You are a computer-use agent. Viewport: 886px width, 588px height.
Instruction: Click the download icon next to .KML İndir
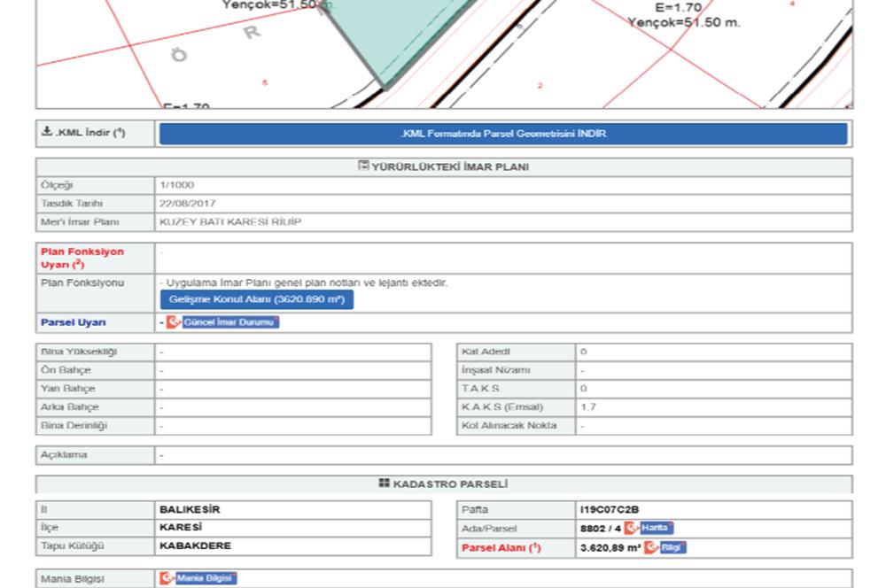[x=47, y=131]
